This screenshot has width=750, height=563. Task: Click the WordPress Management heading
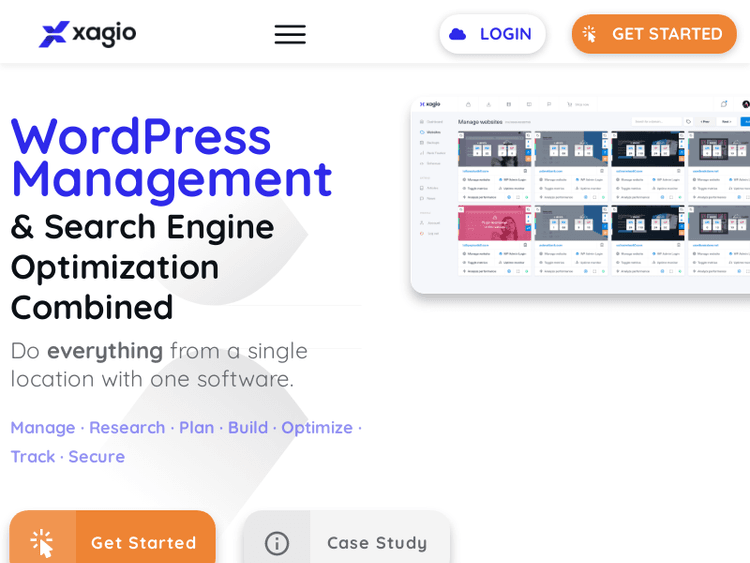coord(170,157)
